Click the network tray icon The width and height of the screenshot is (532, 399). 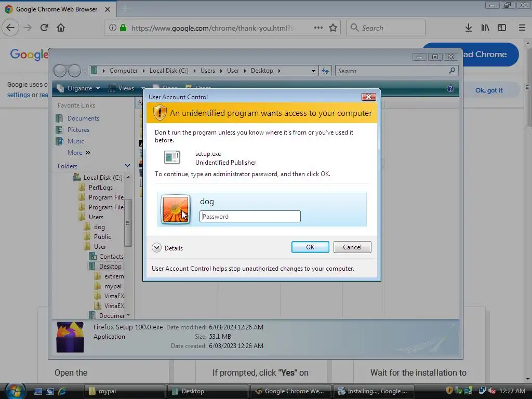click(482, 391)
